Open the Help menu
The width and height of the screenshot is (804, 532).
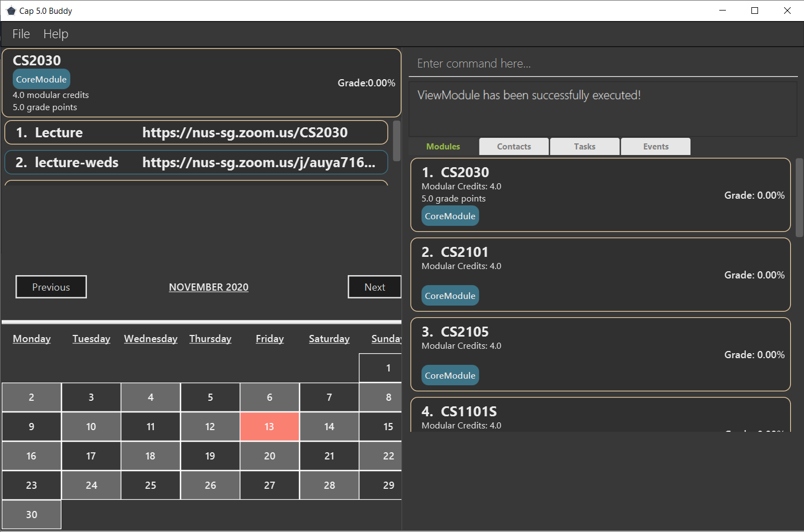click(x=56, y=34)
